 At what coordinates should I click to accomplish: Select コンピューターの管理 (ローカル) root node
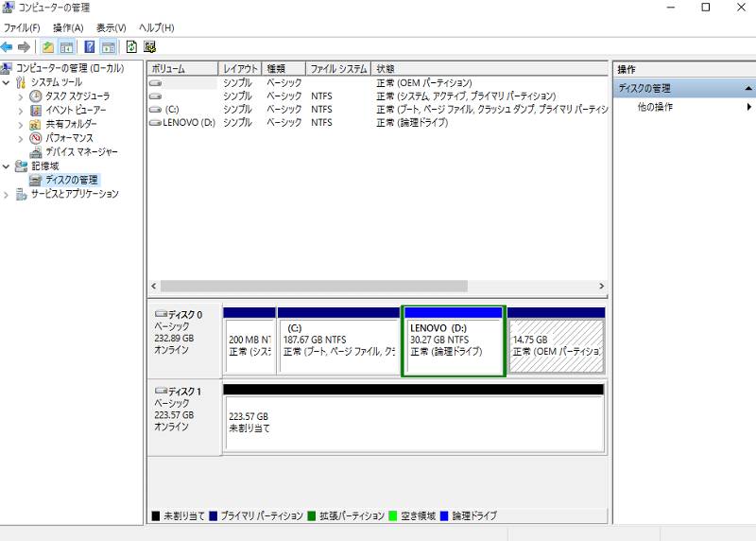(70, 68)
